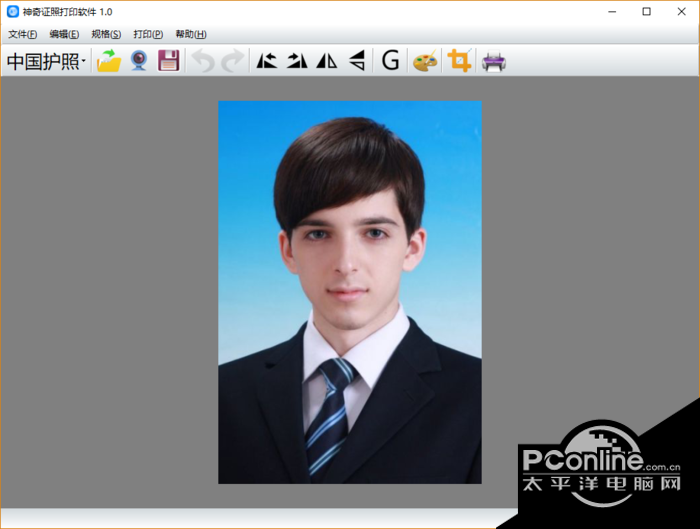
Task: Maximize the 神奇证照打印软件 window
Action: (x=646, y=12)
